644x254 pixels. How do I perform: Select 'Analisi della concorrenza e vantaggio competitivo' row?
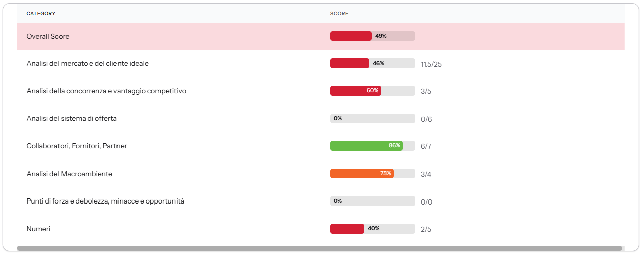[106, 91]
